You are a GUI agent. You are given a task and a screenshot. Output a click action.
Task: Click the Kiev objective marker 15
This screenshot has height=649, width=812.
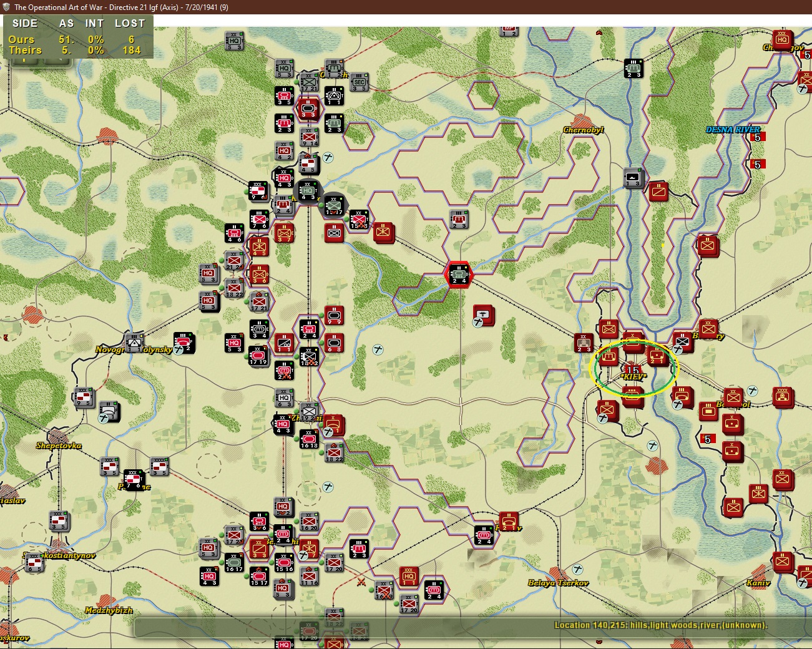(632, 369)
